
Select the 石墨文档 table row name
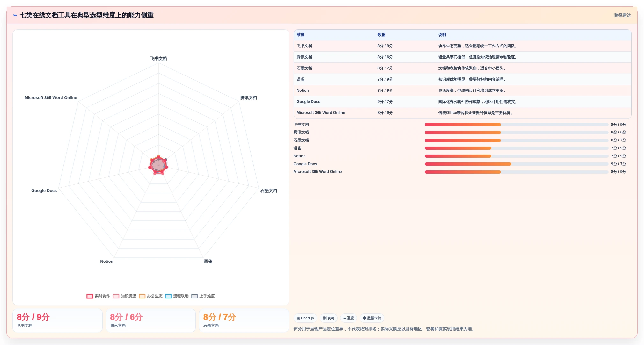(x=304, y=68)
